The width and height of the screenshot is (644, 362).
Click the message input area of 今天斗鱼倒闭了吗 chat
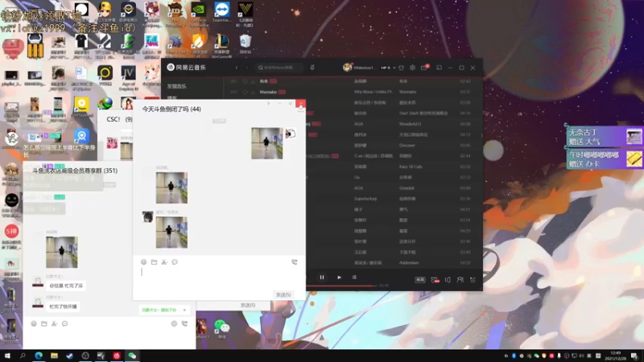tap(219, 278)
